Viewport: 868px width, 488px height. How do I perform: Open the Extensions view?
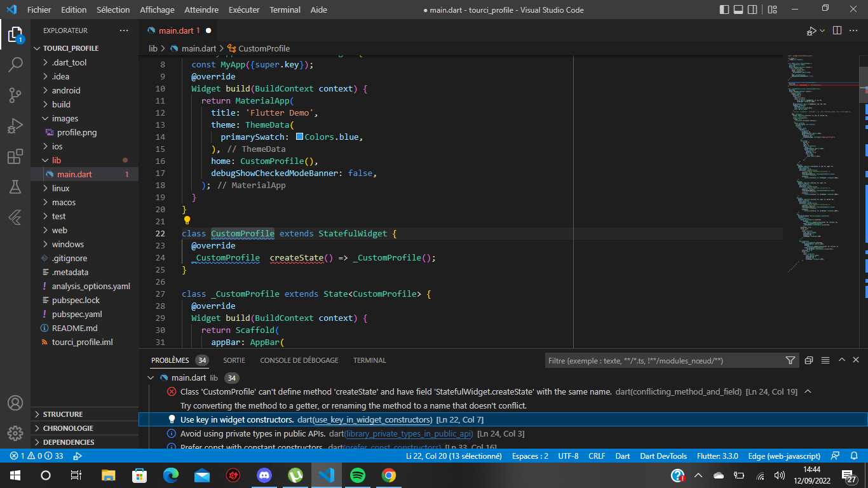15,156
